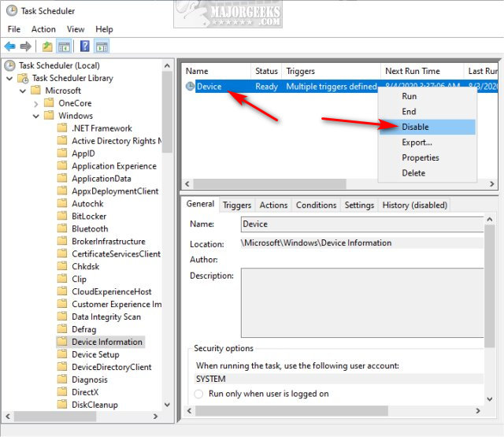The height and width of the screenshot is (437, 504).
Task: Click the details pane horizontal scrollbar thumb
Action: [291, 411]
